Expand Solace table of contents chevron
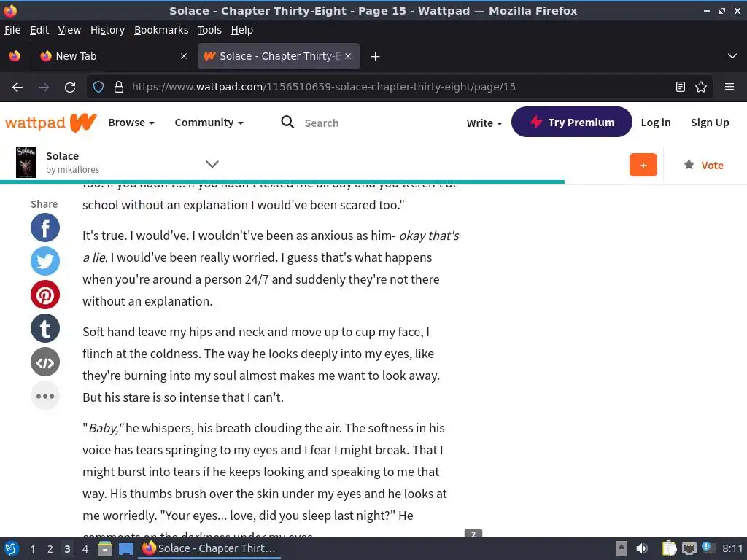The image size is (747, 560). point(212,164)
